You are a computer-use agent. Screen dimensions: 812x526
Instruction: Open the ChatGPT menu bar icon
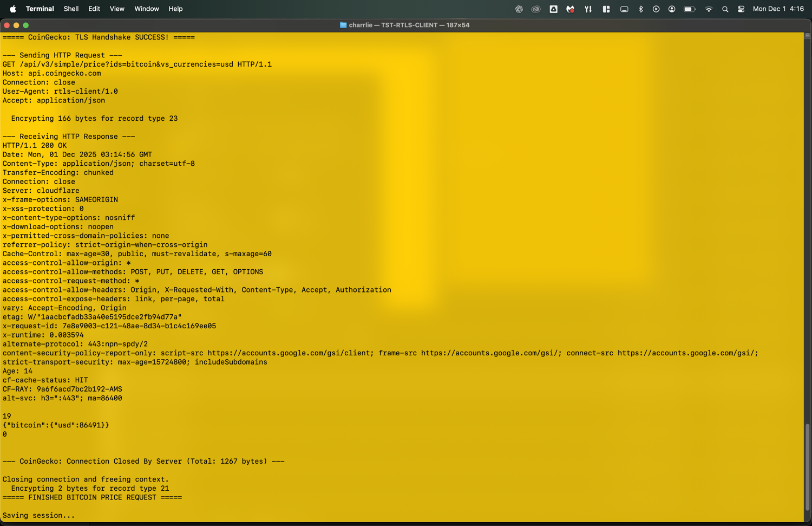click(x=519, y=9)
